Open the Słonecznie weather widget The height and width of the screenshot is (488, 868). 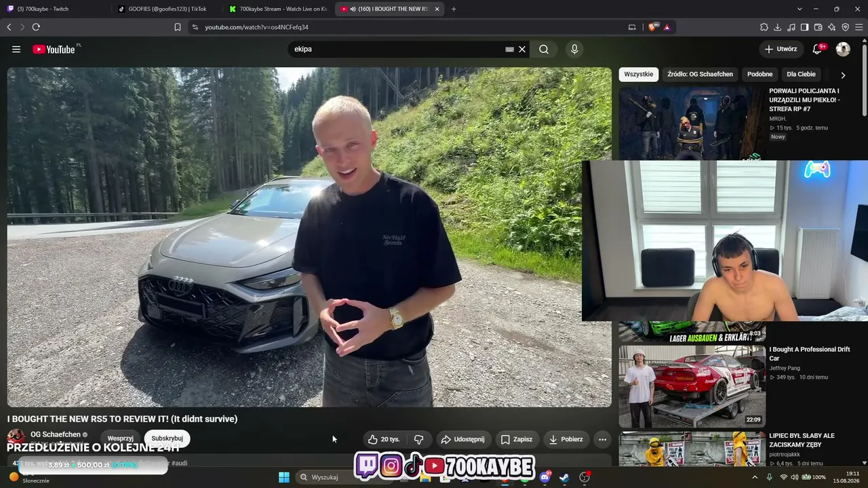pos(28,477)
